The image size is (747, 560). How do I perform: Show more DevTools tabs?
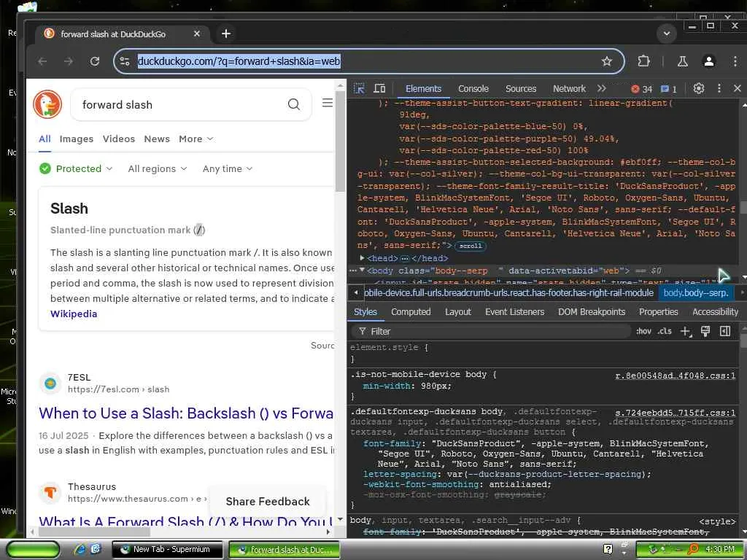click(x=602, y=88)
